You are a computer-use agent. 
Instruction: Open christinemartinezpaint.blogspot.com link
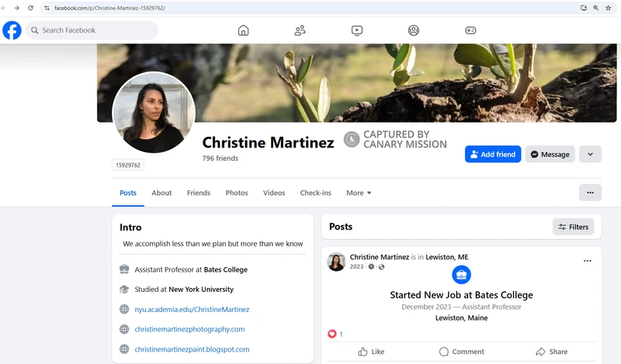192,349
